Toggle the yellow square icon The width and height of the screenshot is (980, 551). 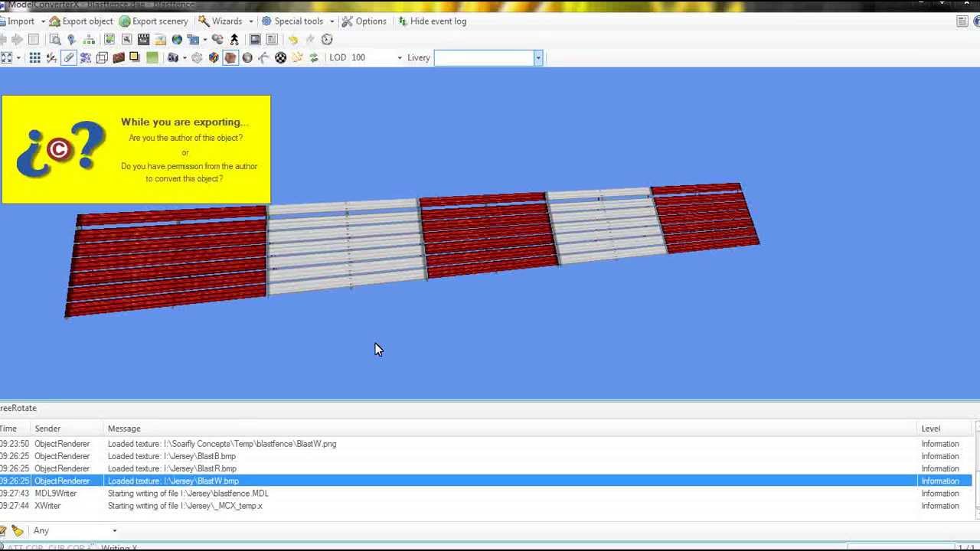click(135, 57)
